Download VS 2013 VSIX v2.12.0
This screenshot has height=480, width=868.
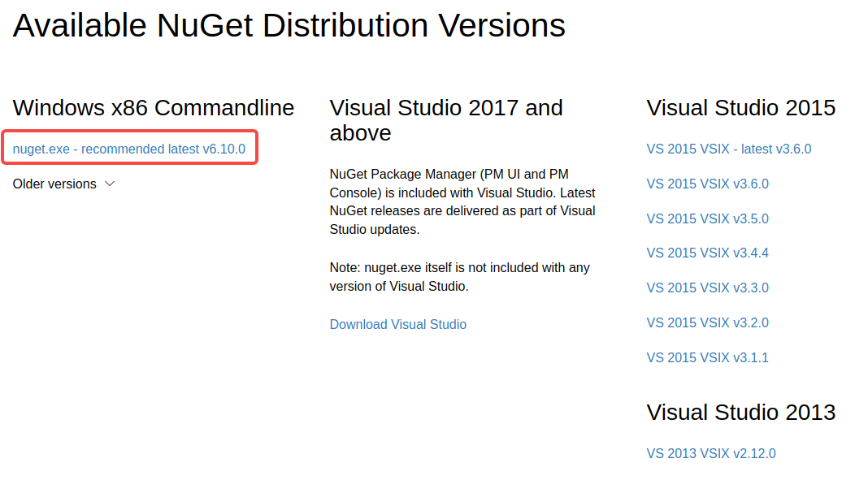click(x=711, y=453)
